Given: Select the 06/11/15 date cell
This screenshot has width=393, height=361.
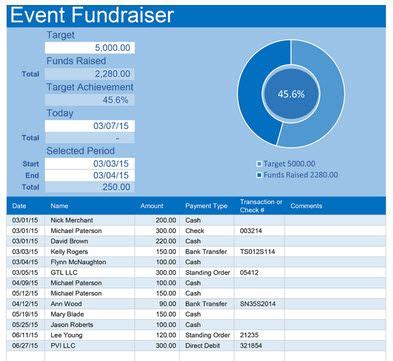Looking at the screenshot, I should point(25,335).
